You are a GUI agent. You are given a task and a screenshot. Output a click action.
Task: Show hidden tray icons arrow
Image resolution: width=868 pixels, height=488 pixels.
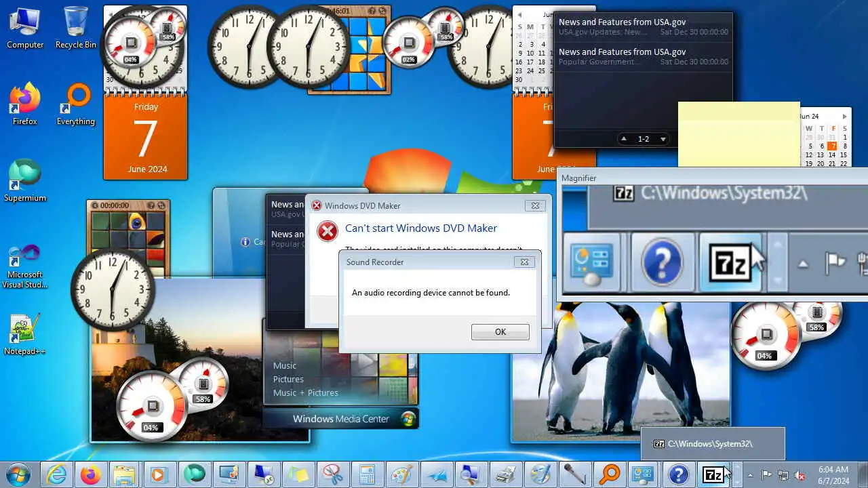tap(750, 475)
